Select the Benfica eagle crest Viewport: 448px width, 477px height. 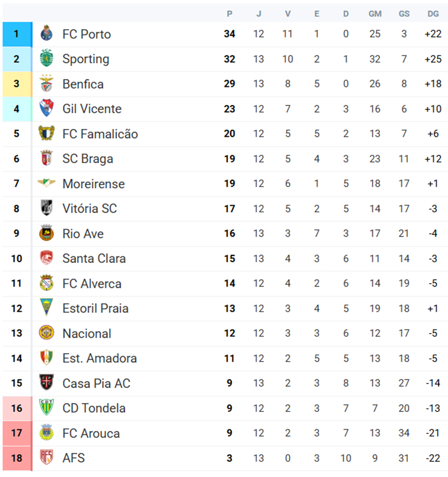(46, 84)
